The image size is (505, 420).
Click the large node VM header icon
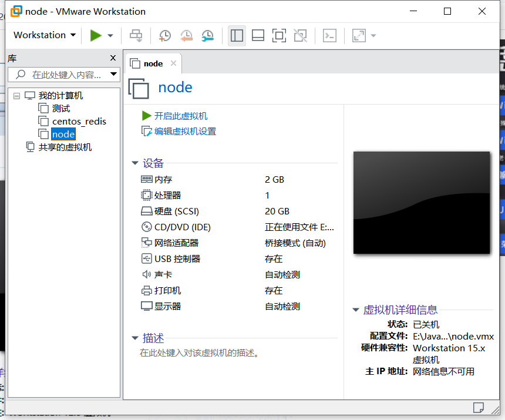tap(139, 88)
